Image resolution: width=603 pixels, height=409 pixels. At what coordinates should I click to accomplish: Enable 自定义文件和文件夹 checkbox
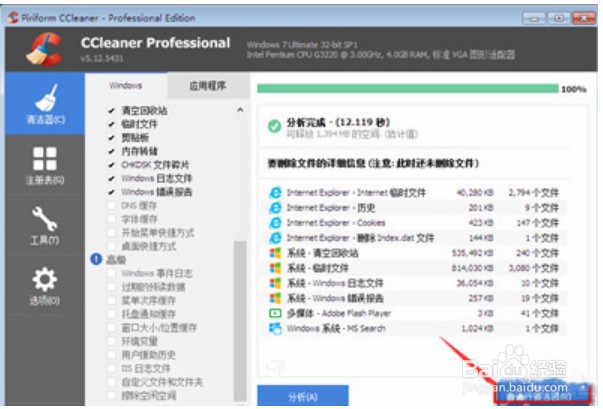pyautogui.click(x=111, y=382)
